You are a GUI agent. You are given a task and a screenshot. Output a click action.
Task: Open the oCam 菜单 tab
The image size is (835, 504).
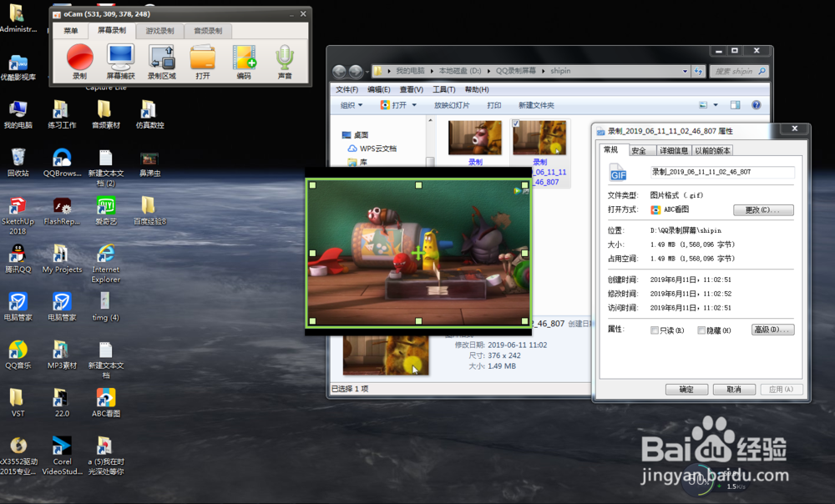coord(71,31)
